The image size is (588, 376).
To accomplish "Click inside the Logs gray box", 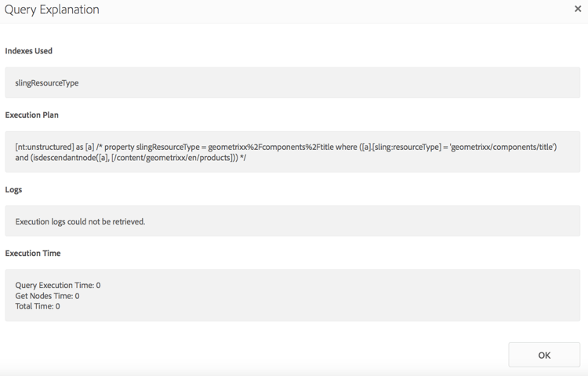I will [353, 221].
